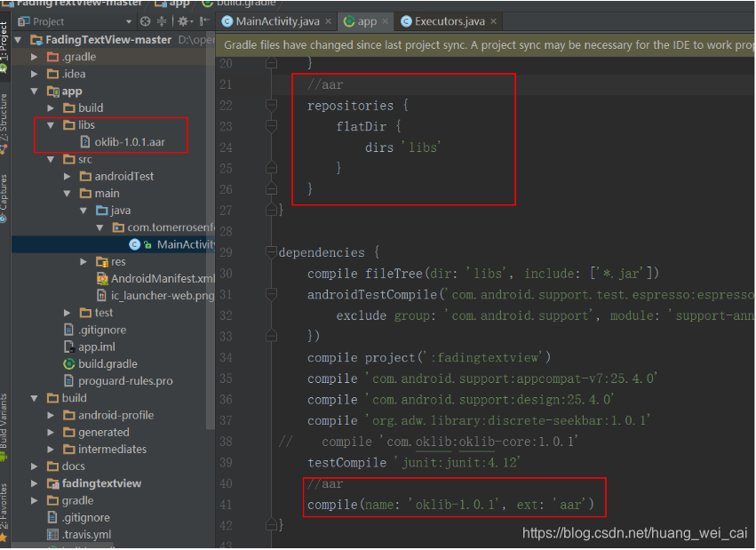
Task: Switch to the app gradle tab
Action: [x=365, y=21]
